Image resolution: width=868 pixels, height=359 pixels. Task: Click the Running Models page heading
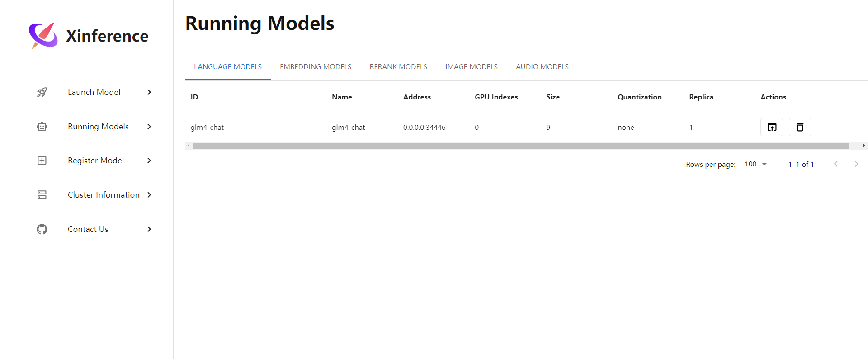pos(260,24)
